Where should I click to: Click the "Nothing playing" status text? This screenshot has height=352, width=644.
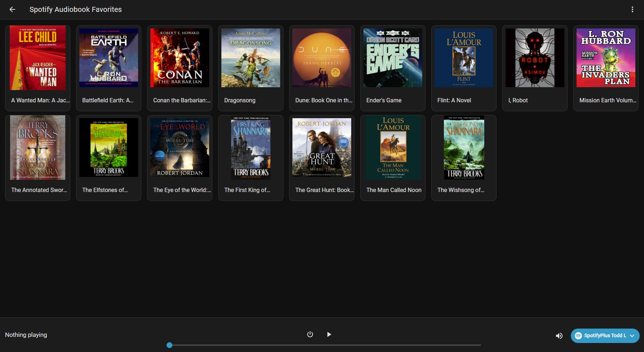pyautogui.click(x=26, y=335)
